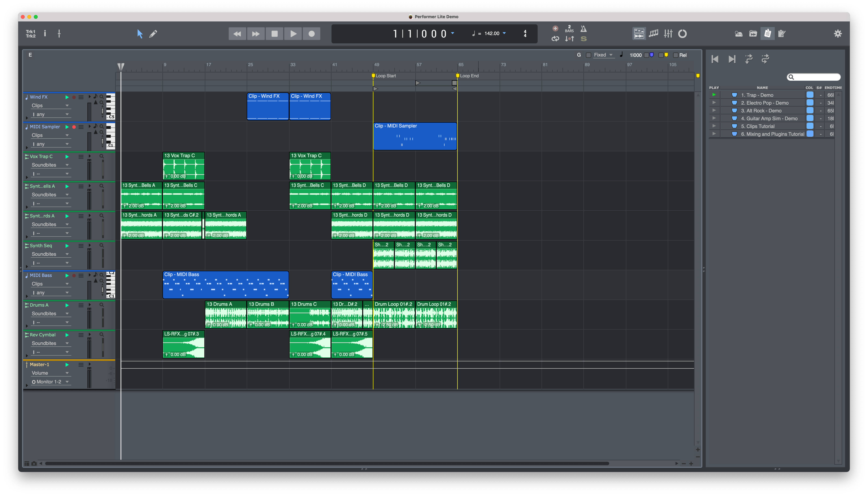
Task: Open the counter format dropdown arrow
Action: click(453, 33)
